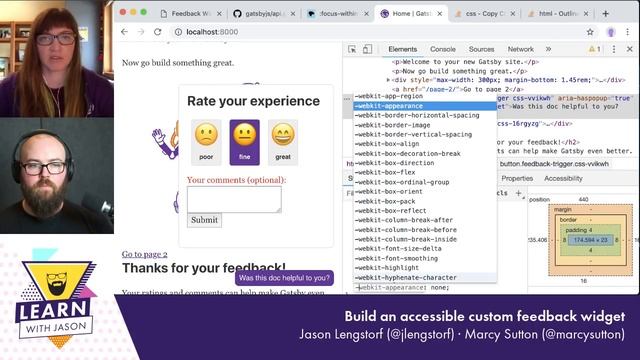The width and height of the screenshot is (640, 360).
Task: Choose -webkit-hyphenate-character suggestion
Action: click(425, 278)
